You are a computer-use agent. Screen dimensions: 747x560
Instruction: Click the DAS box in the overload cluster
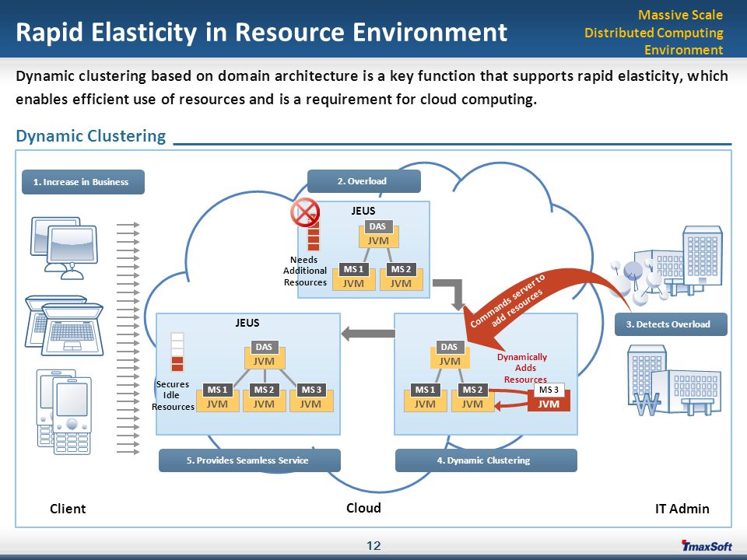378,226
